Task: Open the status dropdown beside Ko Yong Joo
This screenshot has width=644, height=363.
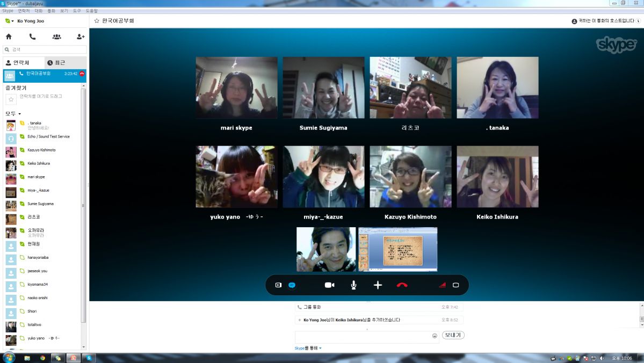Action: click(9, 21)
